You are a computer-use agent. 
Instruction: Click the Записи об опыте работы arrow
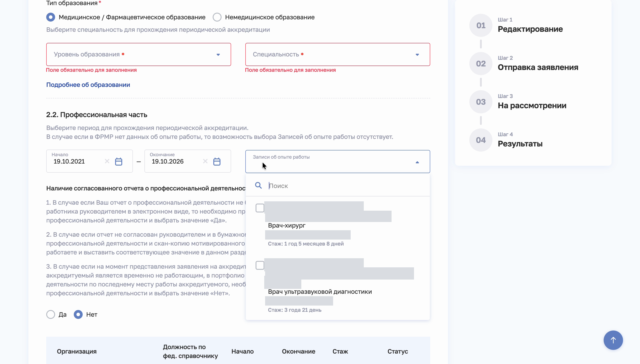point(417,162)
